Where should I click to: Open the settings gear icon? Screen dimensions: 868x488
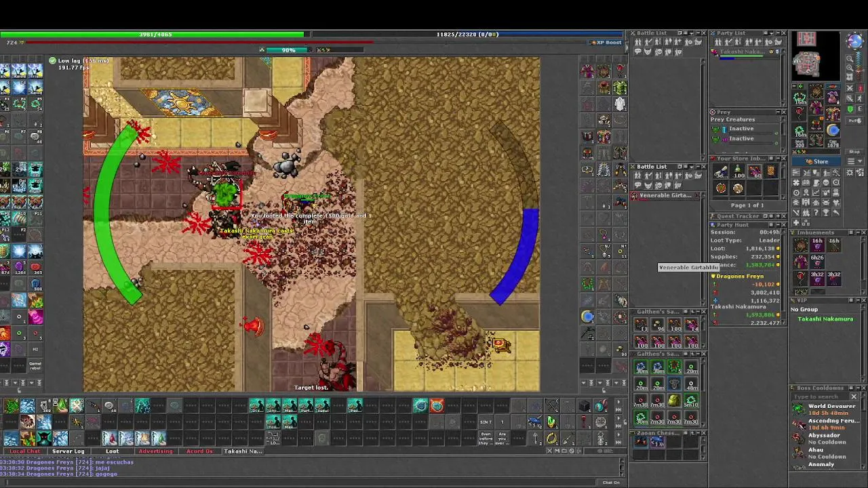pyautogui.click(x=850, y=171)
